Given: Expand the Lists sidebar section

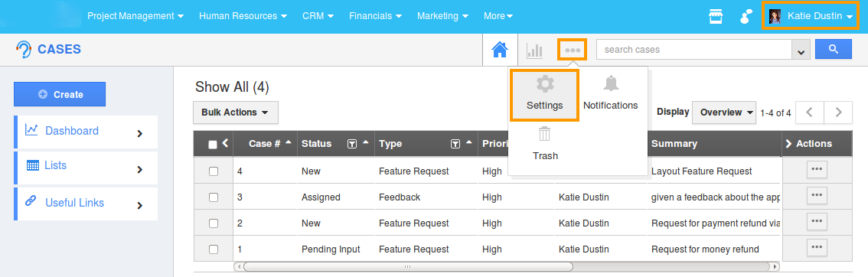Looking at the screenshot, I should click(x=140, y=169).
